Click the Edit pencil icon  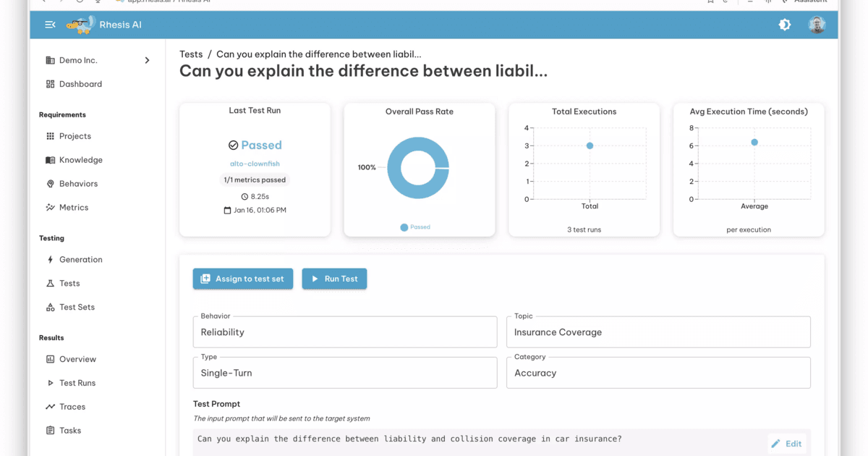coord(775,444)
